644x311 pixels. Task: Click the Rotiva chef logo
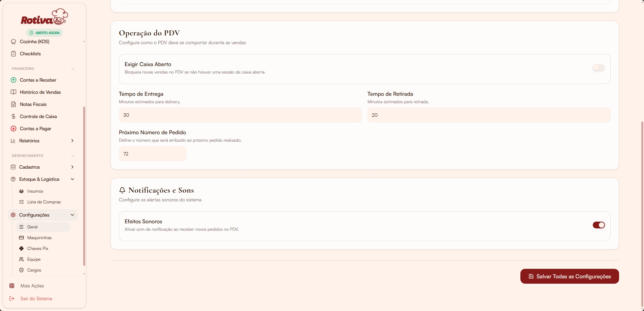click(44, 17)
